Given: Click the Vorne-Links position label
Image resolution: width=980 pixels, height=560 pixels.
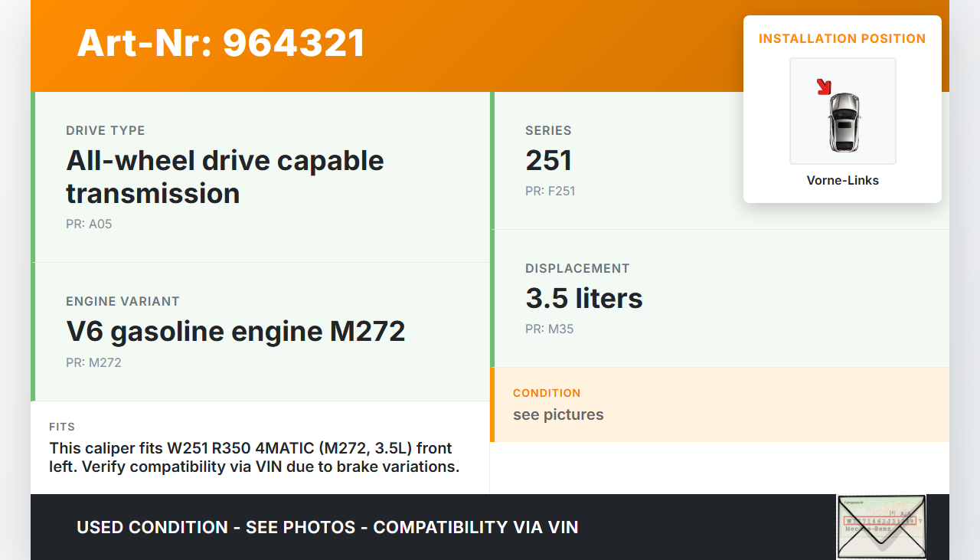Looking at the screenshot, I should point(842,181).
